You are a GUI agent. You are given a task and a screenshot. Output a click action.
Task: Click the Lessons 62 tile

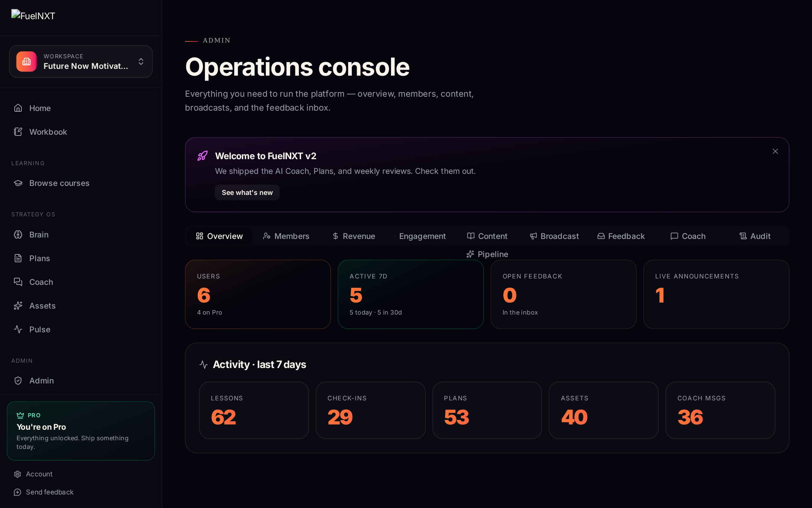coord(254,410)
